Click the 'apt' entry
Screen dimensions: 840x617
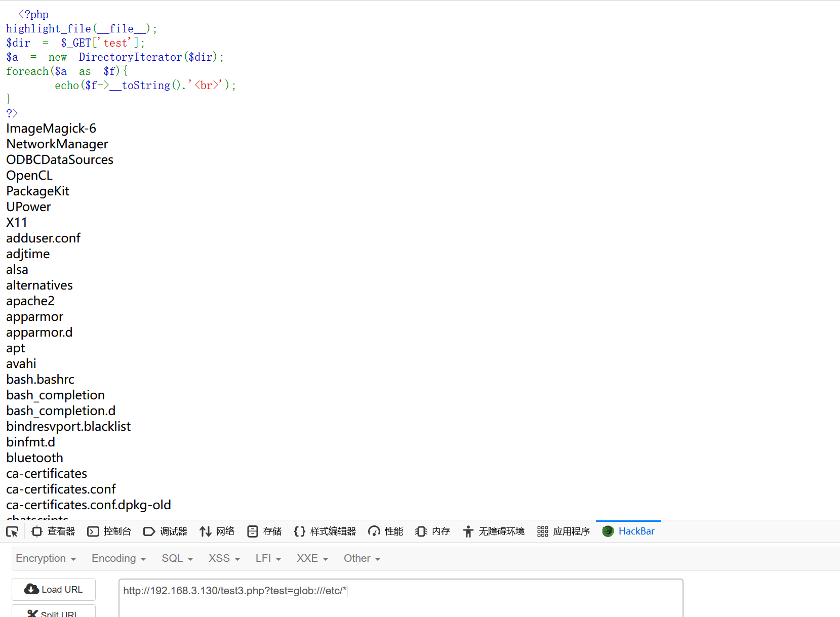click(16, 348)
